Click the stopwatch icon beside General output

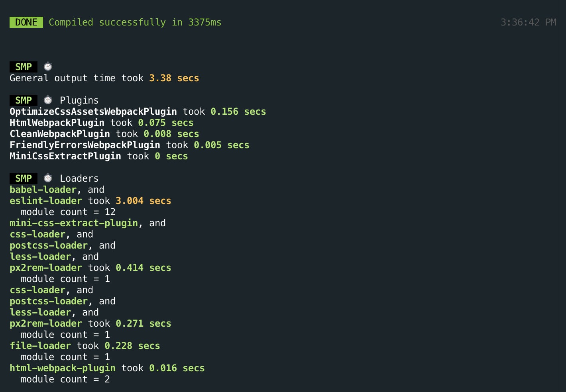click(x=48, y=67)
